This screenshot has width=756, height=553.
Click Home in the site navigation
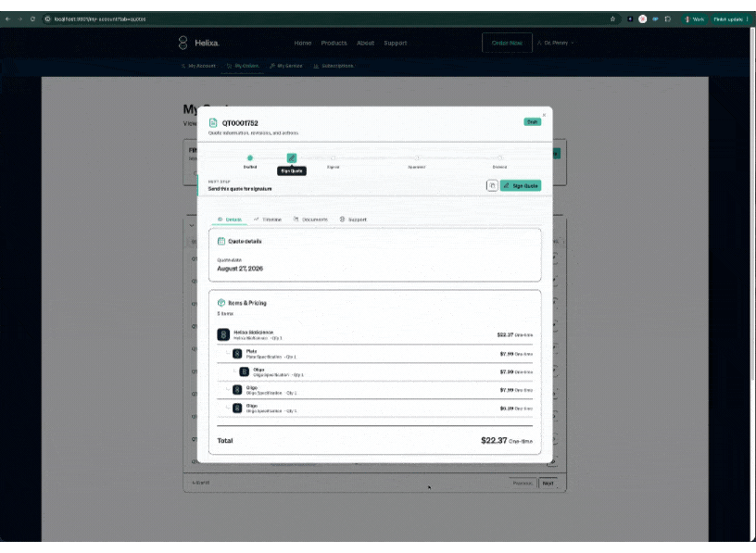[x=303, y=43]
